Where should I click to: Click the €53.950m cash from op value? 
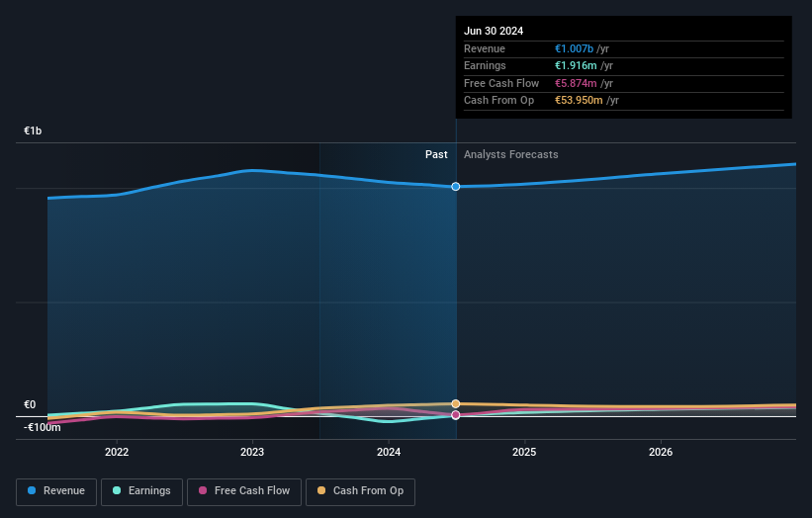579,101
